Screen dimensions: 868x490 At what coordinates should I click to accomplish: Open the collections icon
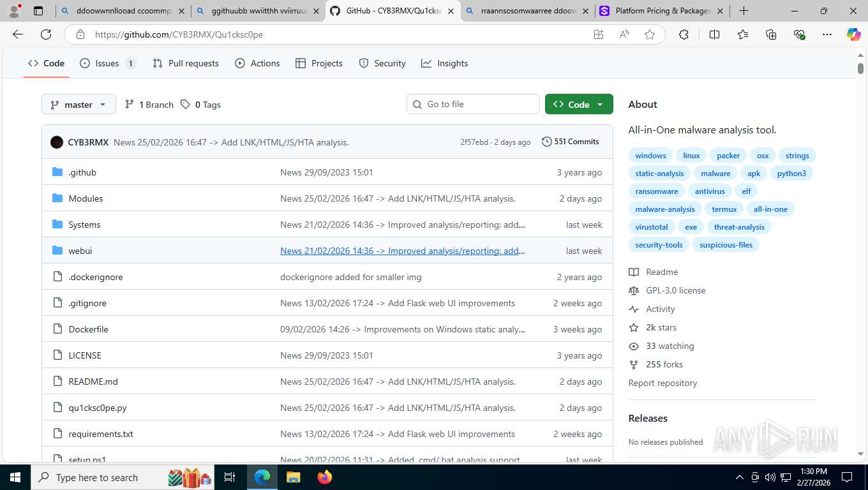tap(771, 34)
